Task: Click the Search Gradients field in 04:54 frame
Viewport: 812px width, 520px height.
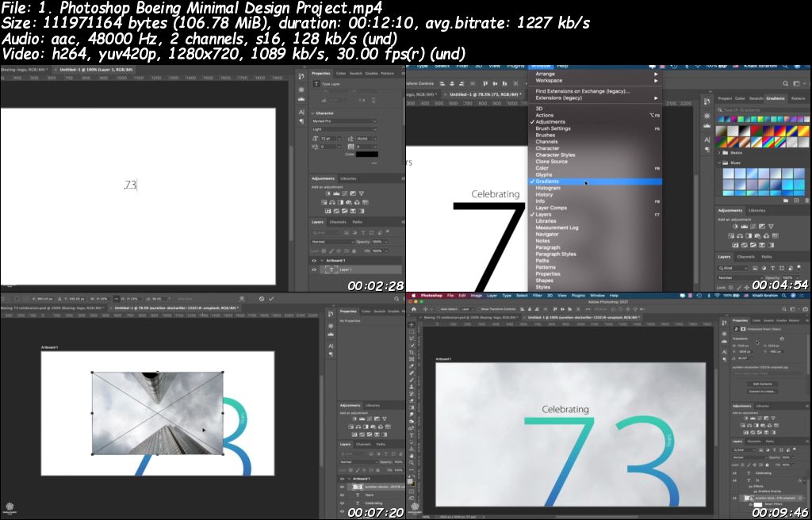Action: coord(764,110)
